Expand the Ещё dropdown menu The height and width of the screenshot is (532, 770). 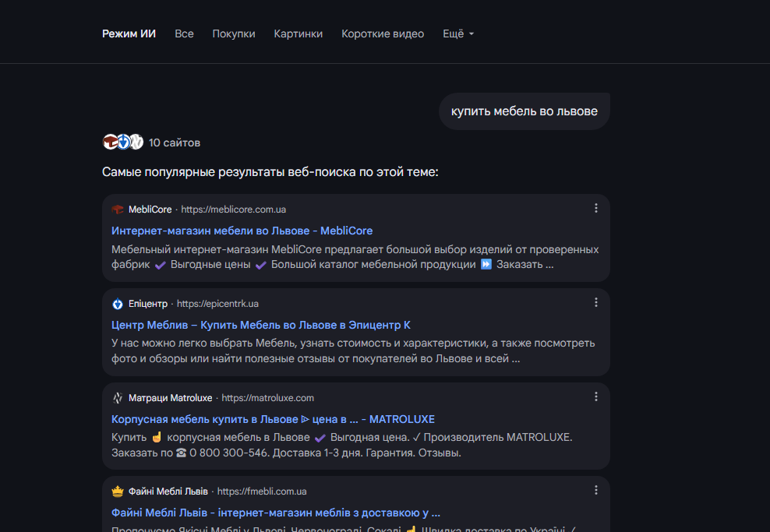point(458,33)
